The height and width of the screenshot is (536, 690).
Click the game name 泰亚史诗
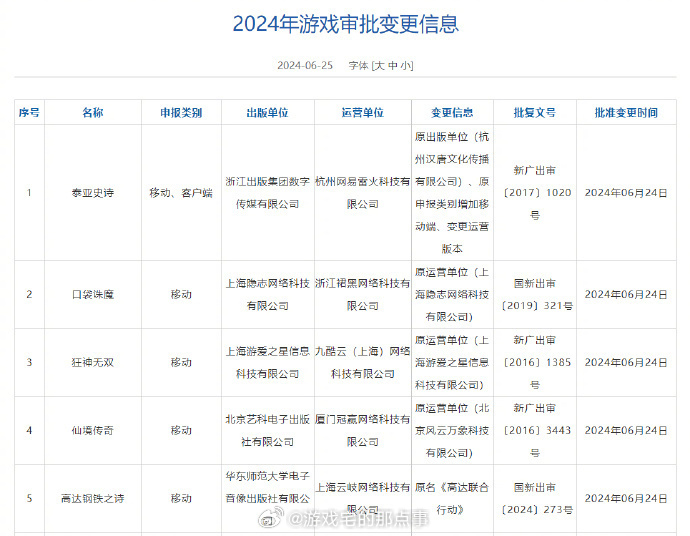(x=93, y=193)
